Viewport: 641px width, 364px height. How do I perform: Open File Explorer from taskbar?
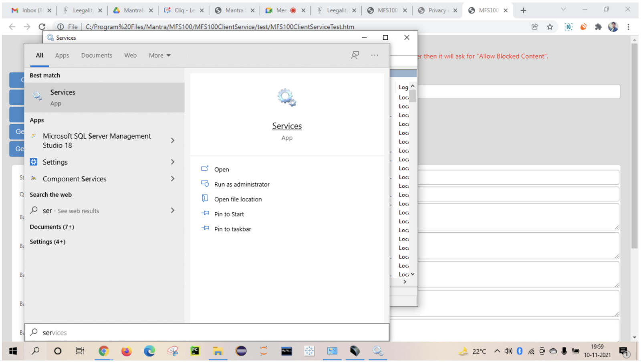point(218,351)
